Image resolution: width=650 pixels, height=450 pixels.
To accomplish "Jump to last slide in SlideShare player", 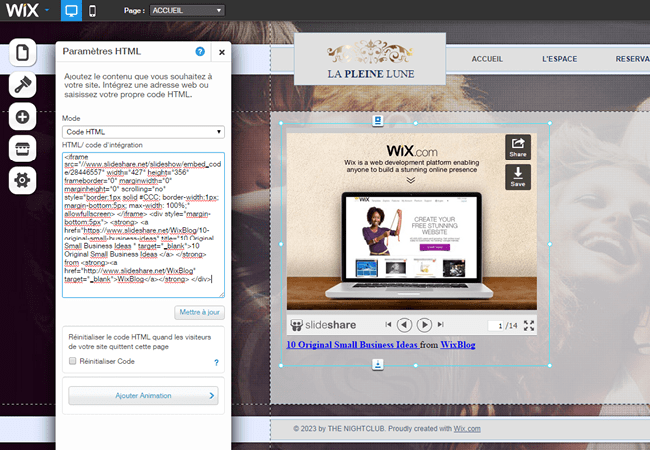I will (441, 324).
